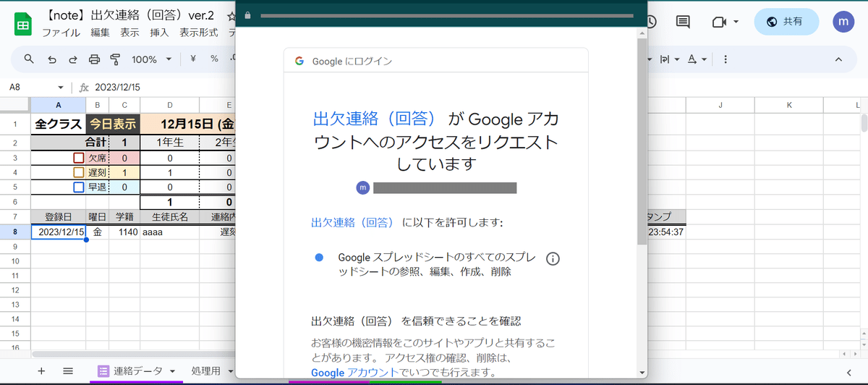Click the formula bar showing 2023/12/15
This screenshot has width=868, height=385.
pyautogui.click(x=117, y=88)
